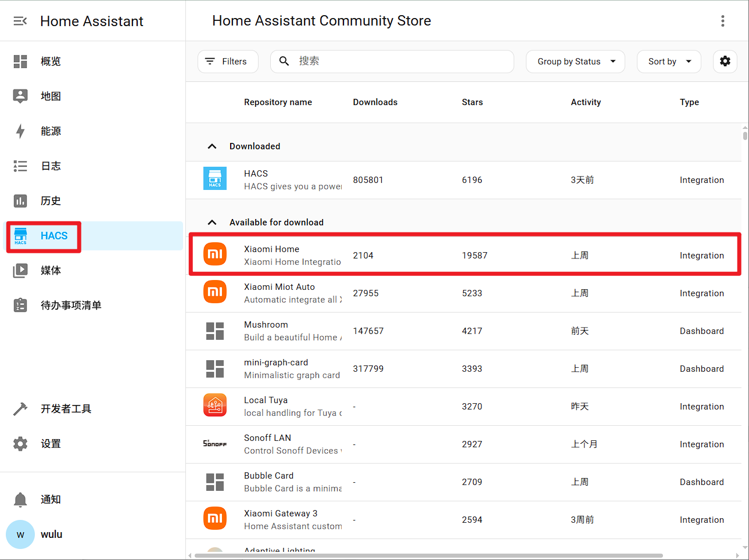The width and height of the screenshot is (749, 560).
Task: Click the 147657 downloads value
Action: coord(368,331)
